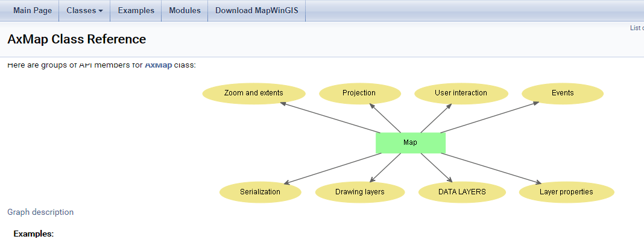This screenshot has width=644, height=242.
Task: Click the green Map center node
Action: 410,143
